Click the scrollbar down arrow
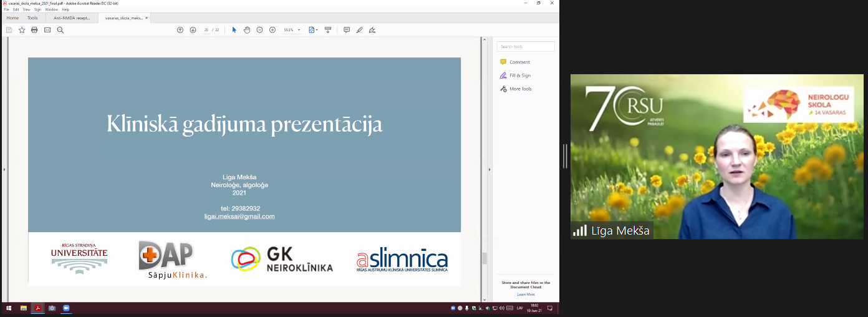The height and width of the screenshot is (317, 868). 484,299
